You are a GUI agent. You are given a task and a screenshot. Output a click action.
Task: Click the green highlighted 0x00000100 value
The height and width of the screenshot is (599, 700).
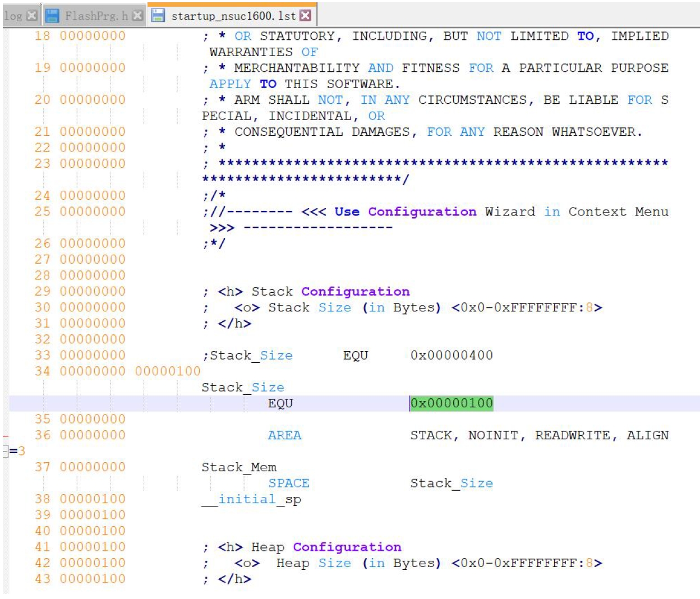[452, 403]
